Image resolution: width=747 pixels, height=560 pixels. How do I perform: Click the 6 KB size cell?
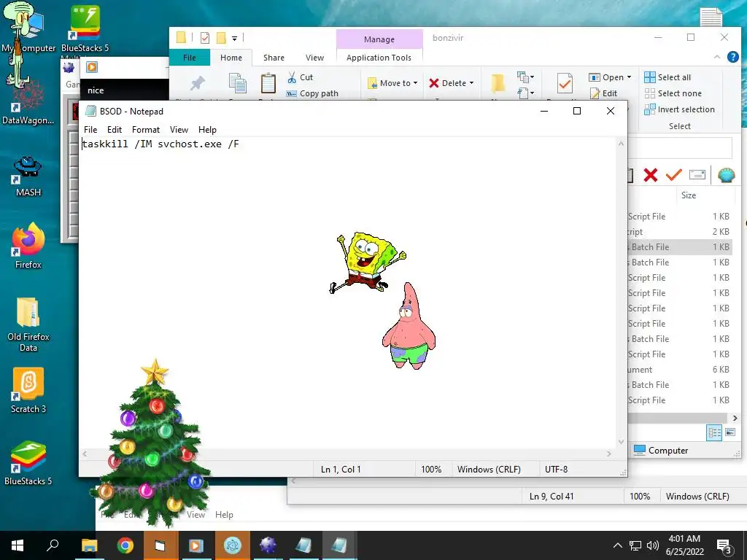(x=721, y=370)
